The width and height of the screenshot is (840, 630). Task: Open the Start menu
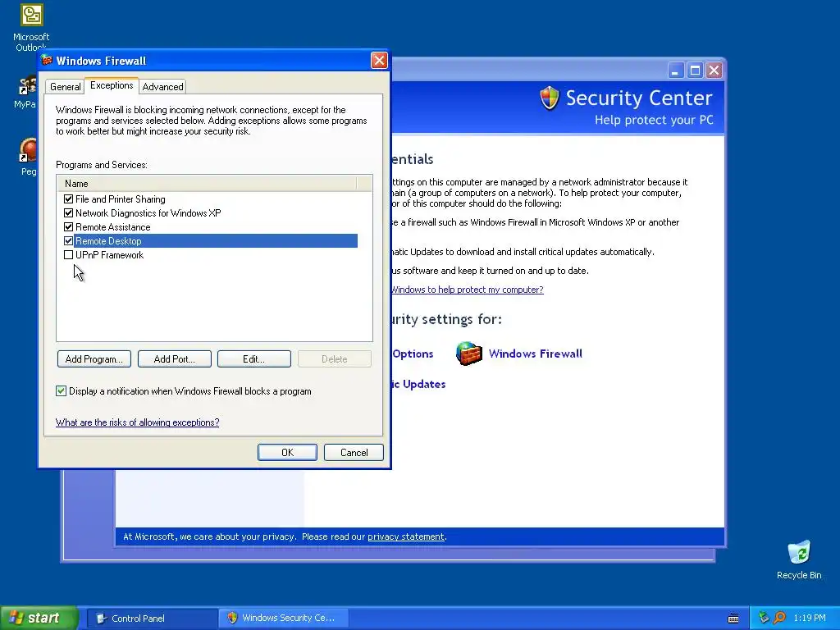click(39, 618)
